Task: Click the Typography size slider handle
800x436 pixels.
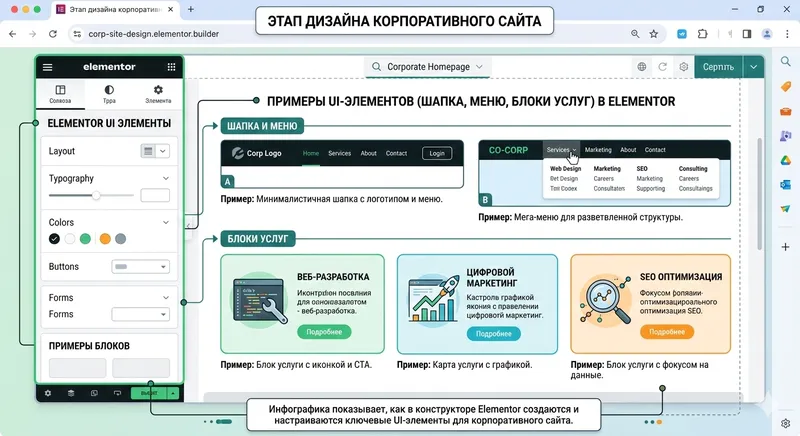Action: tap(96, 195)
